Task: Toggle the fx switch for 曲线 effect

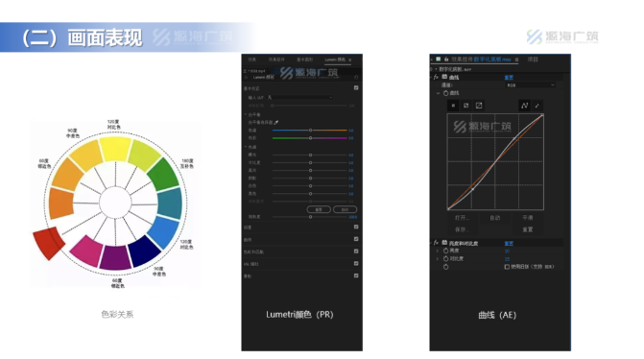Action: pyautogui.click(x=436, y=77)
